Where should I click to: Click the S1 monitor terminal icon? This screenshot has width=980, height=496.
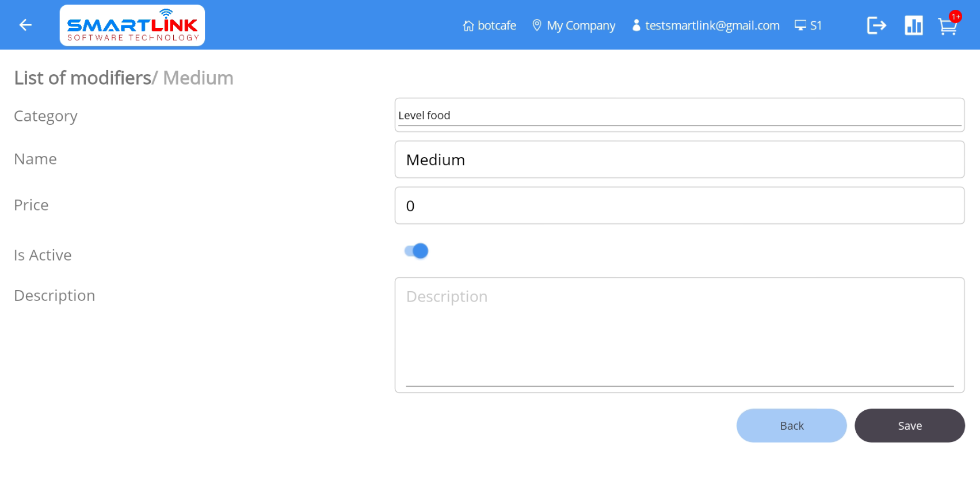pyautogui.click(x=800, y=25)
